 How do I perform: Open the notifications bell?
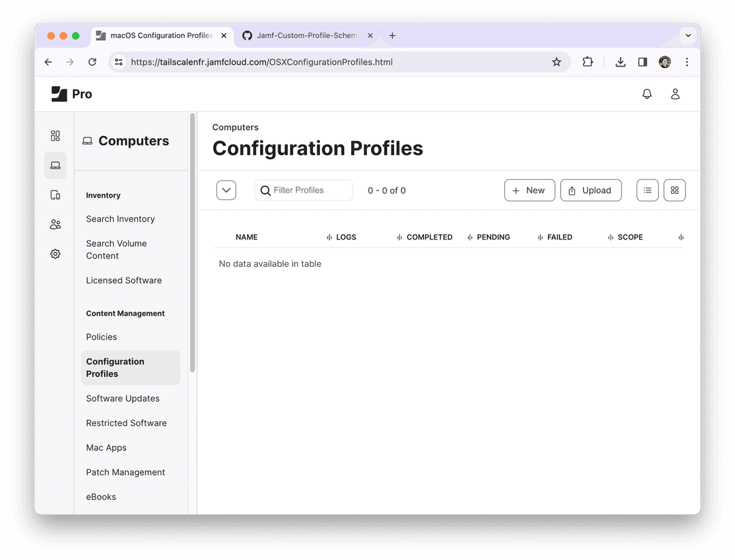point(647,93)
